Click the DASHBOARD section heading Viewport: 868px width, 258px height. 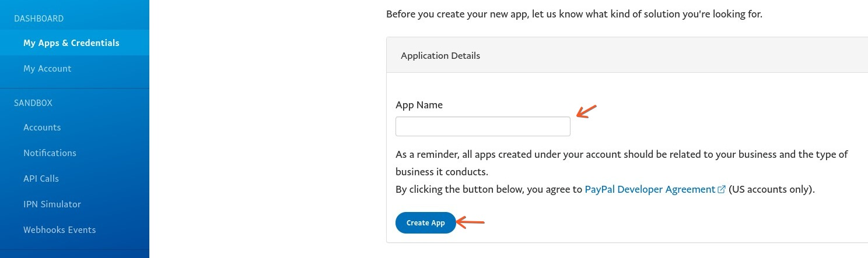[x=38, y=19]
